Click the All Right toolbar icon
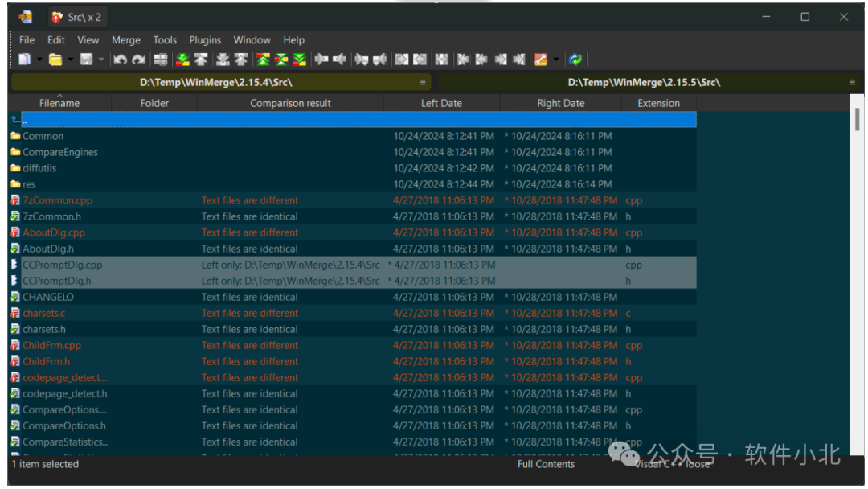 point(401,60)
